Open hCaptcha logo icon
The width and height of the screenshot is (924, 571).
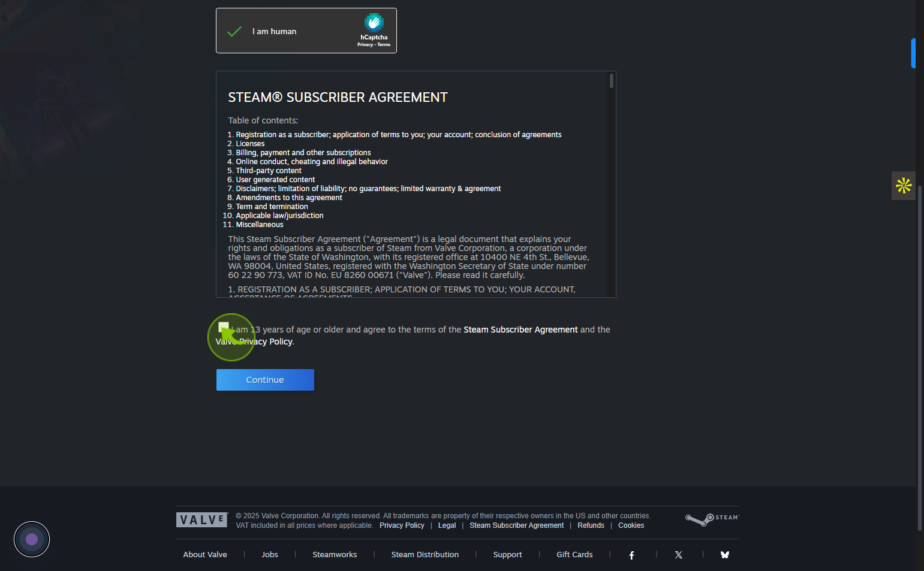tap(374, 22)
